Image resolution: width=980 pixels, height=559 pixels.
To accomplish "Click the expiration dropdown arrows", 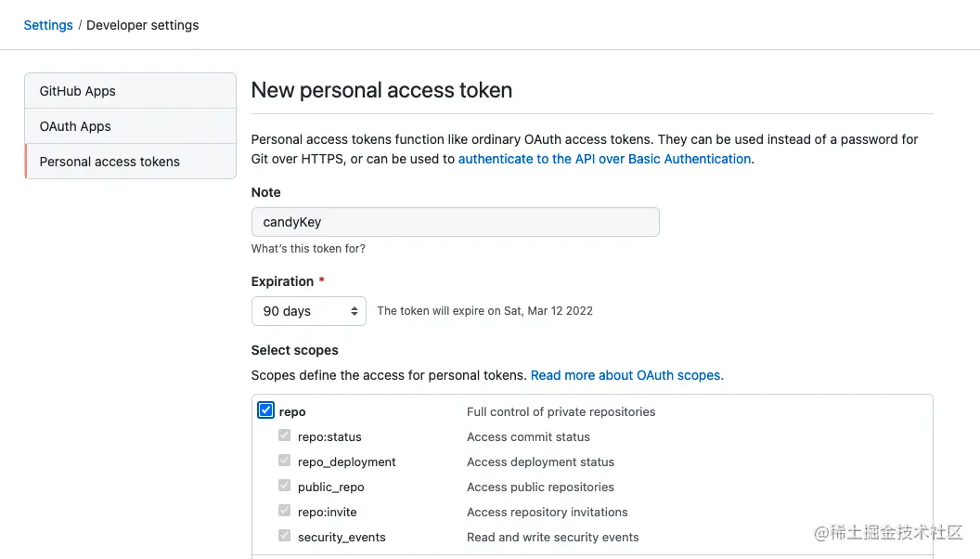I will [x=355, y=311].
